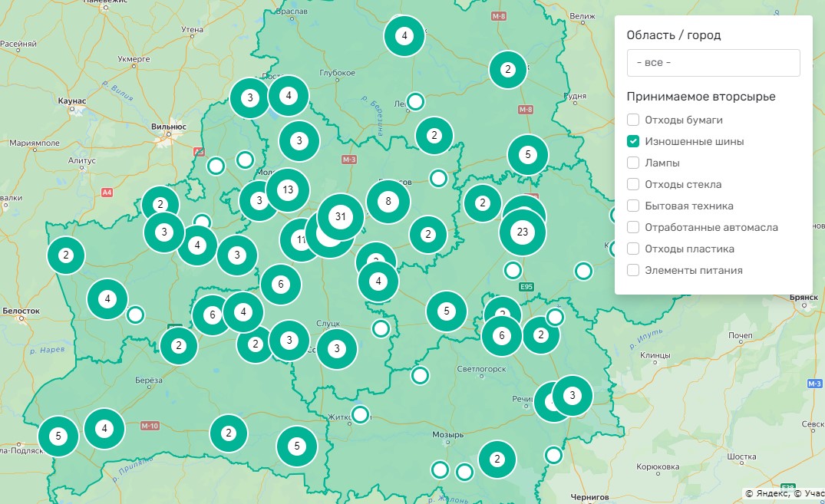Screen dimensions: 825x504
Task: Select cluster 3 directly below Слуцк label
Action: coord(337,349)
